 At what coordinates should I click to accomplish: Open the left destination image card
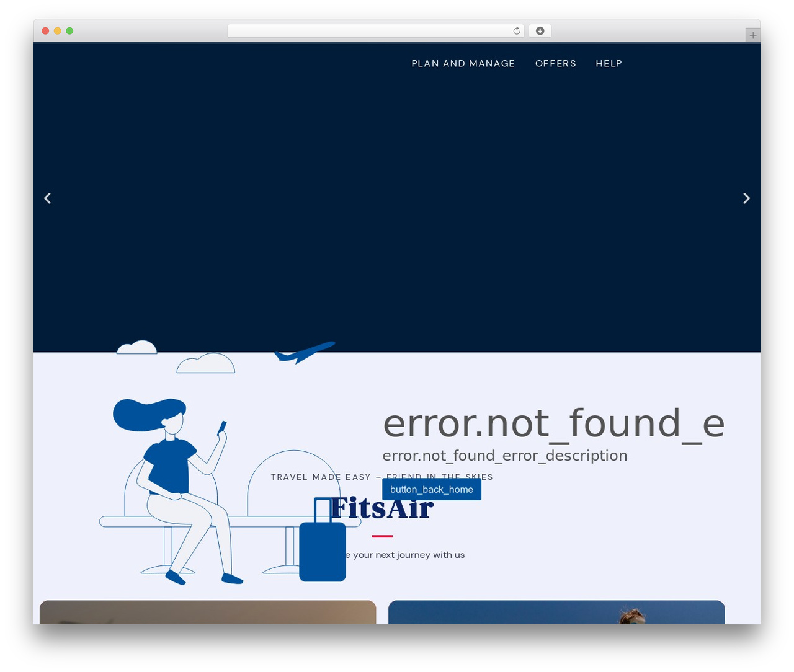click(x=208, y=612)
